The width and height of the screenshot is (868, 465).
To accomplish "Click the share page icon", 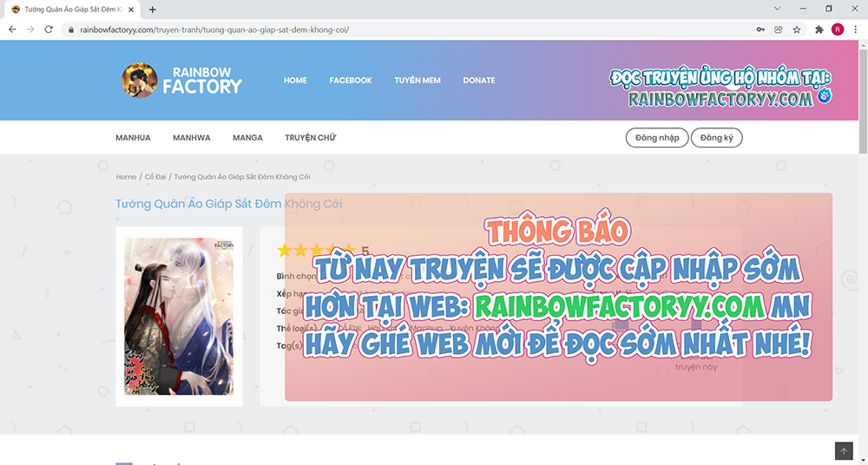I will tap(779, 29).
